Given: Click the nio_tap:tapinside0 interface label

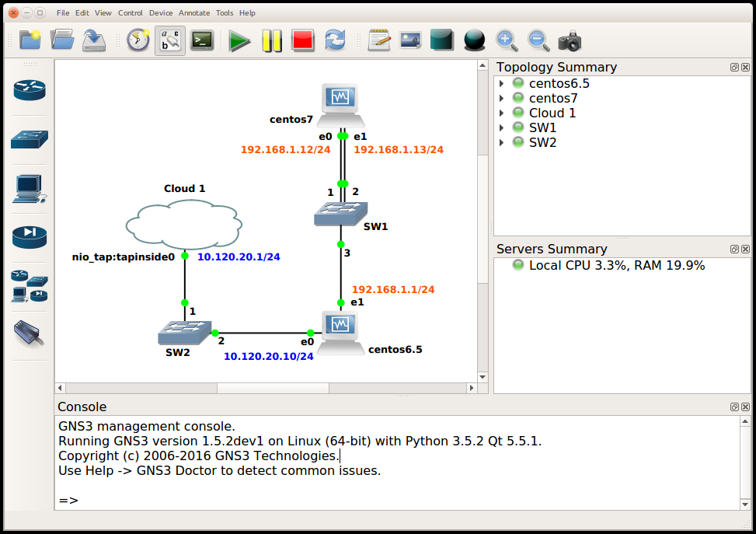Looking at the screenshot, I should click(124, 257).
